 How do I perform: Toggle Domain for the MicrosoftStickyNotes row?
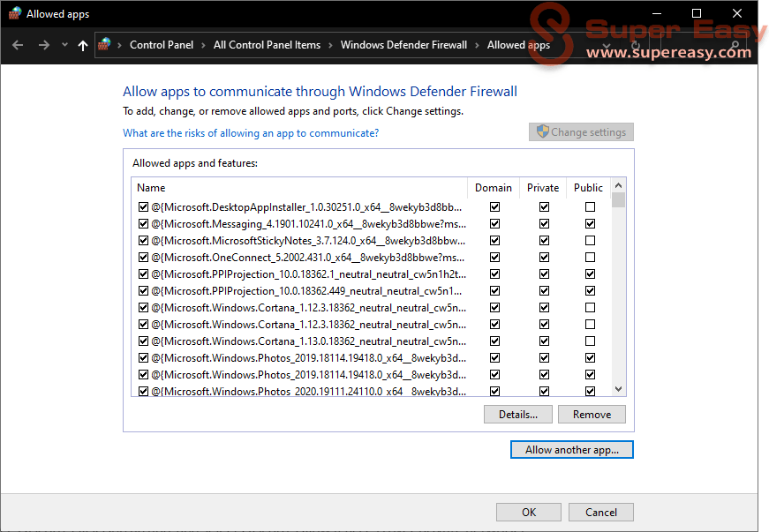pos(494,241)
